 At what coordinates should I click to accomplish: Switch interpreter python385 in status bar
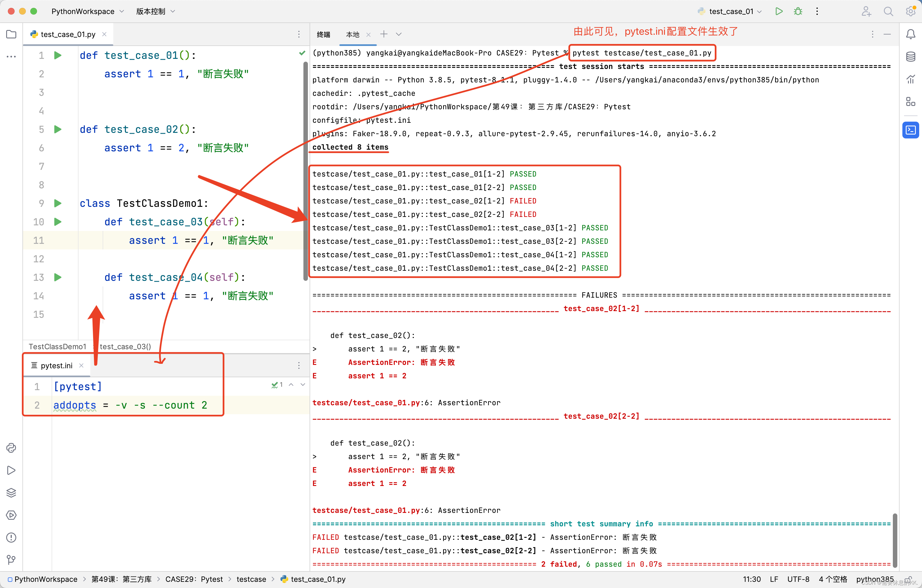[875, 579]
